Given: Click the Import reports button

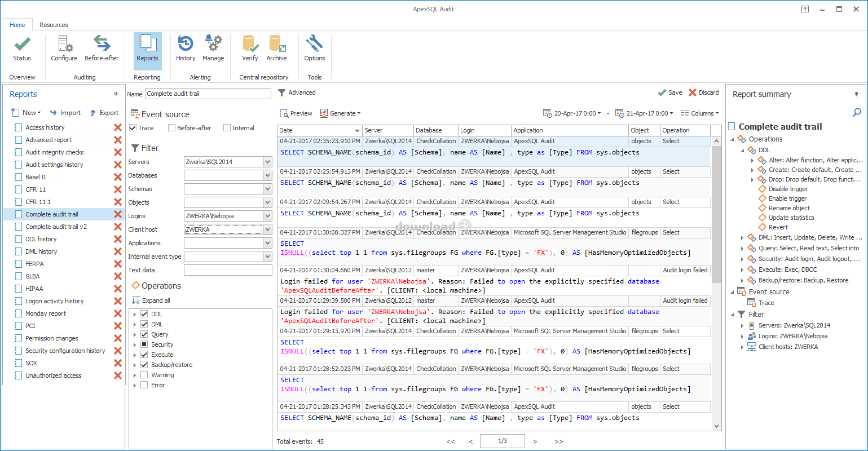Looking at the screenshot, I should coord(65,113).
